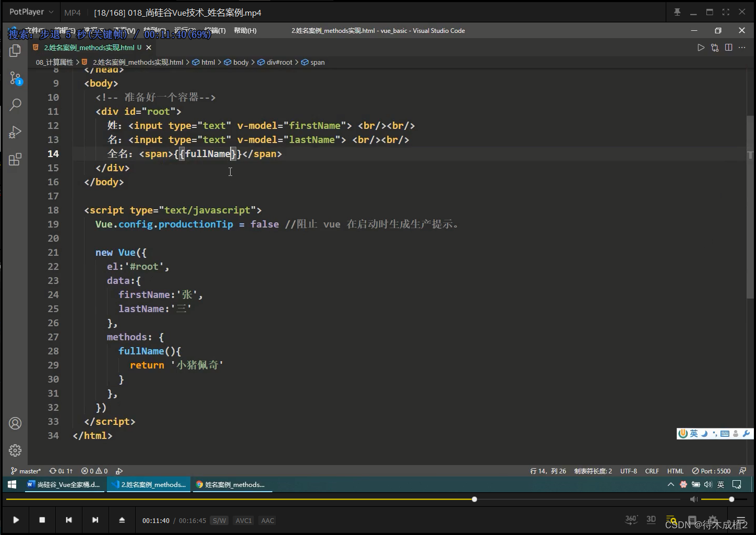The width and height of the screenshot is (756, 535).
Task: Stop the video playback
Action: click(x=42, y=520)
